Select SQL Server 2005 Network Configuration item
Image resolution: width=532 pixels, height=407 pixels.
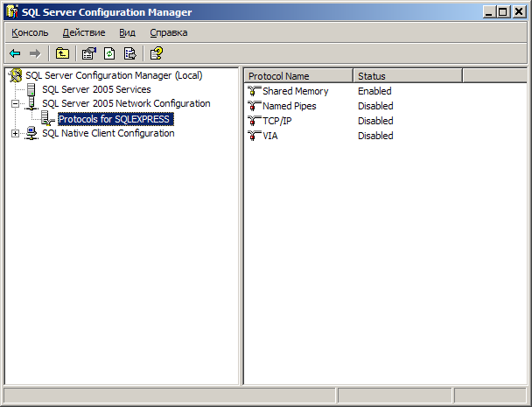point(126,103)
